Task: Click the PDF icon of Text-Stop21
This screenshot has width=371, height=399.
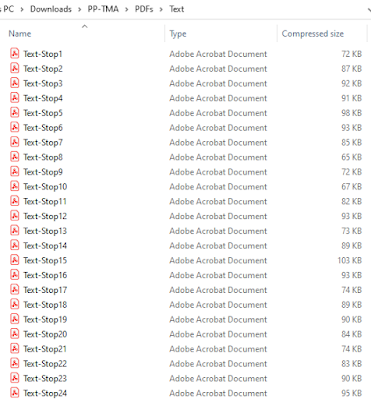Action: (14, 348)
